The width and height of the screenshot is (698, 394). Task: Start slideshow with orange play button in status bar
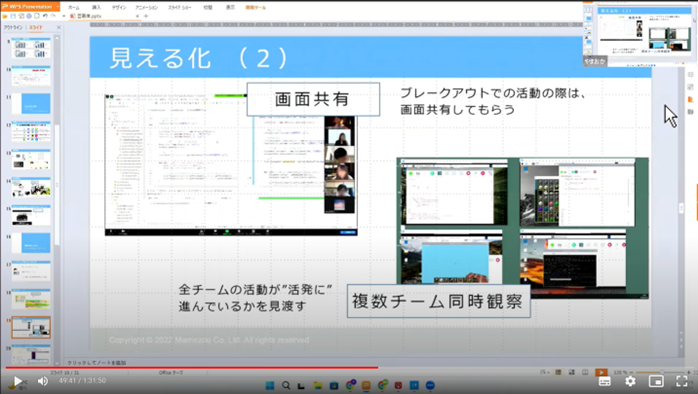tap(601, 372)
